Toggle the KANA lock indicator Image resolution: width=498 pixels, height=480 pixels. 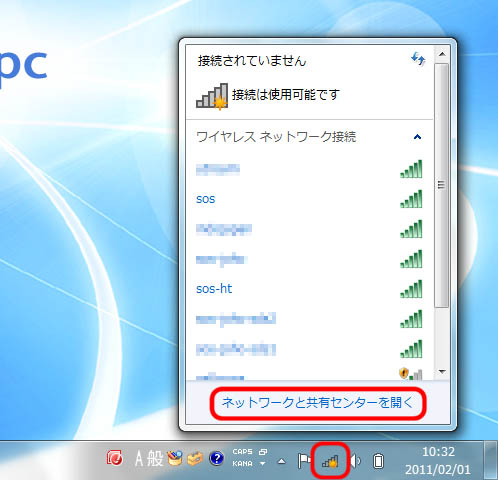pyautogui.click(x=242, y=464)
